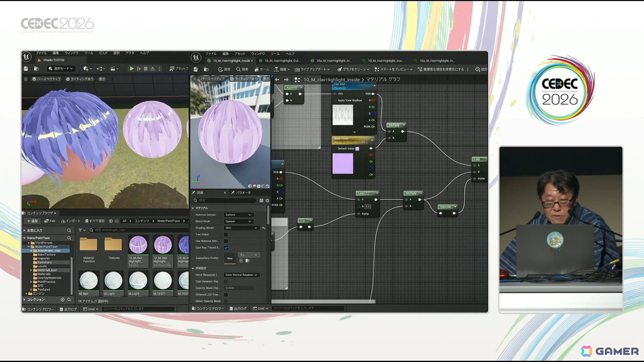Click the Subsurface Profile None thumbnail

[230, 258]
